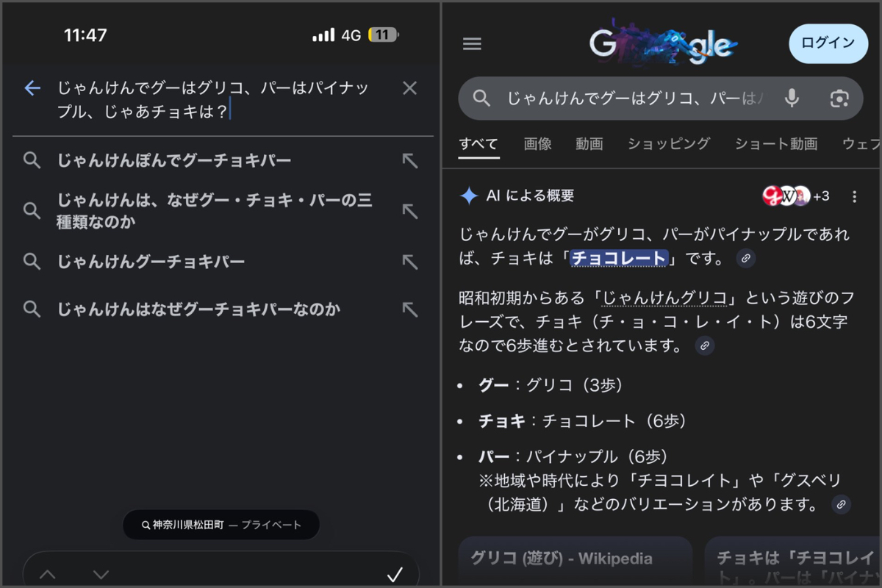Clear the search text with X icon

[x=409, y=88]
